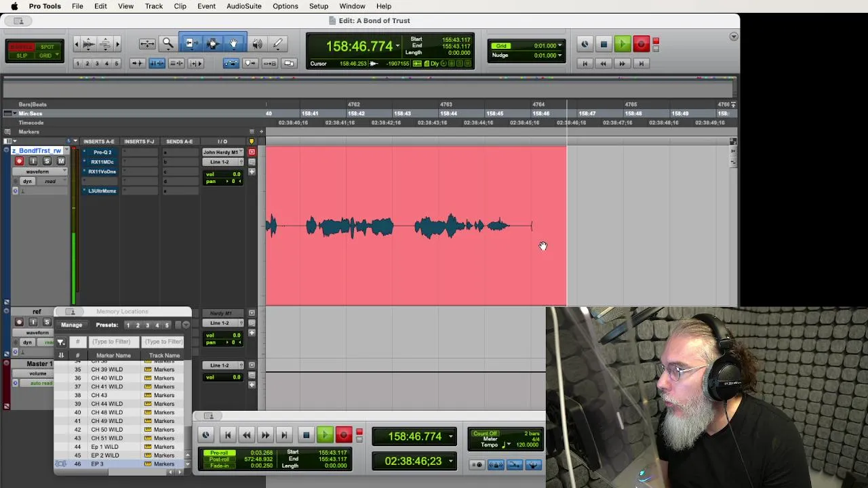This screenshot has width=868, height=488.
Task: Click the red Record button in Transport window
Action: coord(343,435)
